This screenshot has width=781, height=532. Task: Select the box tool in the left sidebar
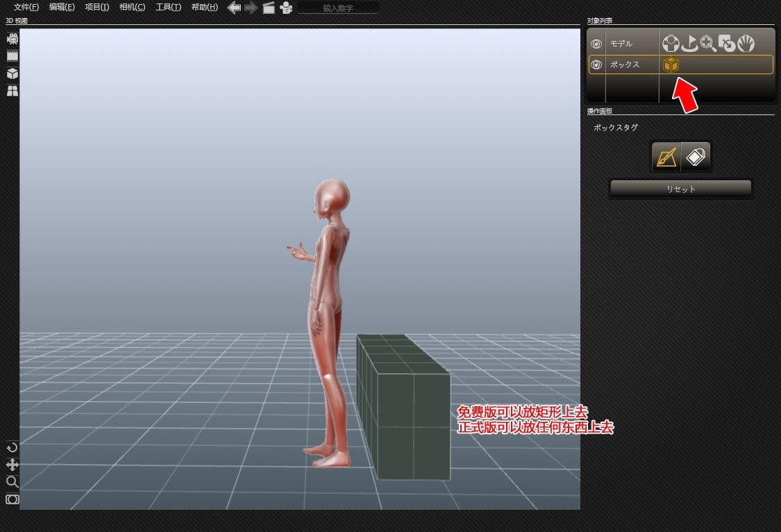[12, 74]
